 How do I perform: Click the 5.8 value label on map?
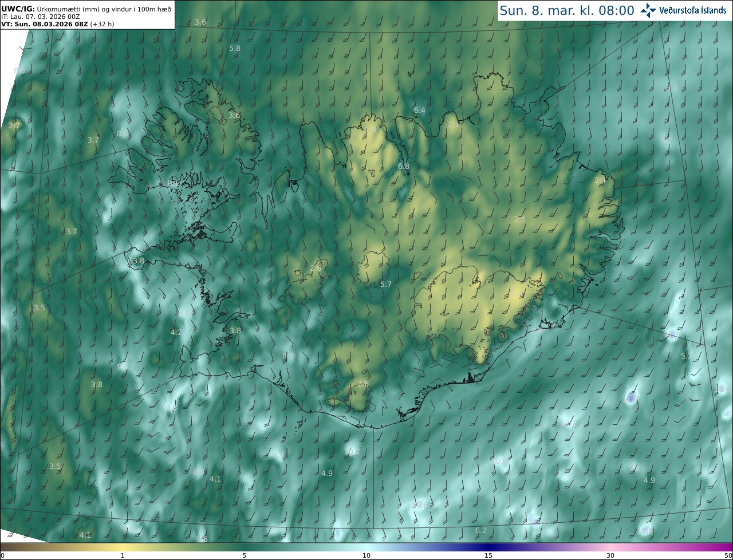(x=235, y=48)
